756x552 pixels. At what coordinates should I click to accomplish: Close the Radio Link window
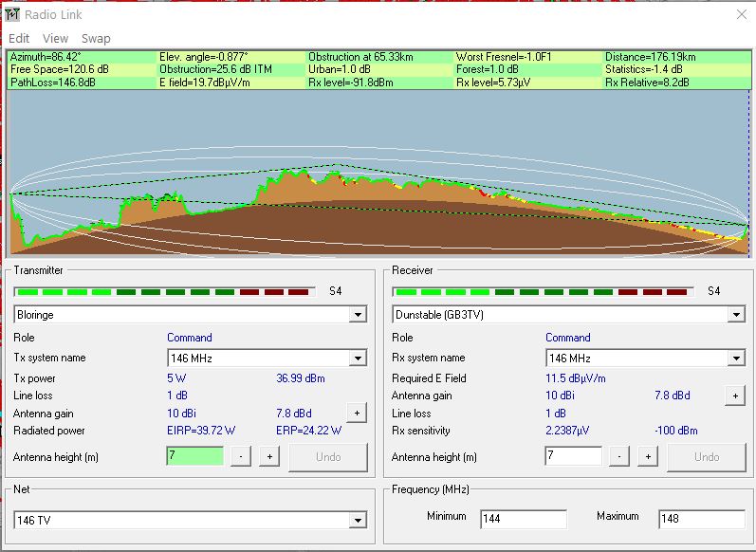click(x=742, y=14)
